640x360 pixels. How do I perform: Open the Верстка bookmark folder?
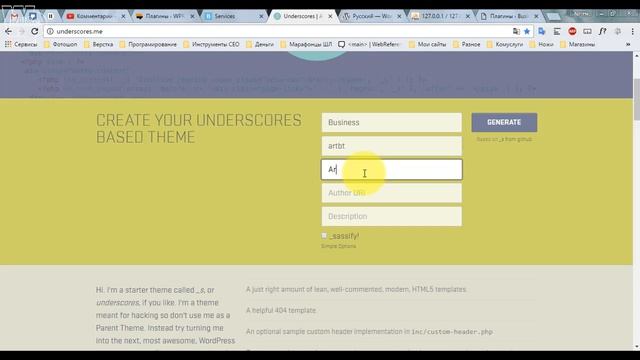(98, 44)
